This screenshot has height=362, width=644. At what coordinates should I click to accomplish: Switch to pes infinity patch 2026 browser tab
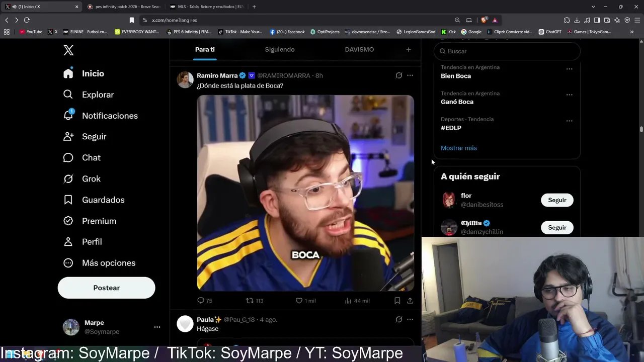(124, 7)
